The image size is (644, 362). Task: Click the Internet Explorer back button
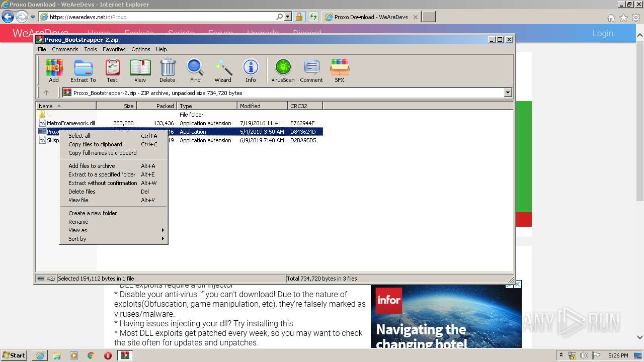[x=8, y=17]
